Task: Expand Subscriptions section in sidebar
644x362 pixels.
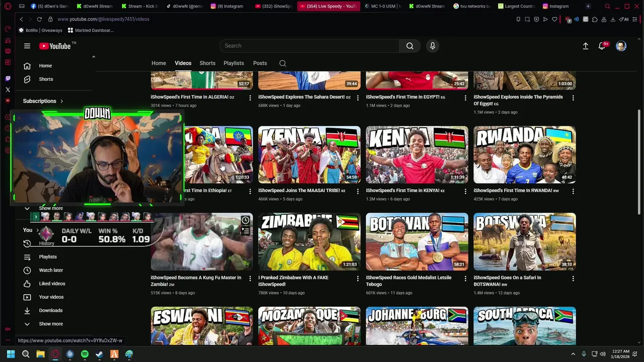Action: [43, 101]
